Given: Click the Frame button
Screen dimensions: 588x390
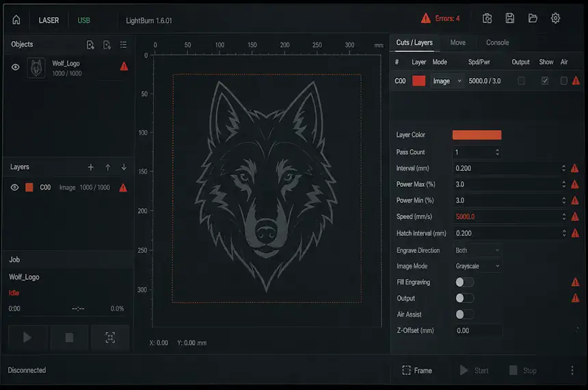Looking at the screenshot, I should [417, 370].
